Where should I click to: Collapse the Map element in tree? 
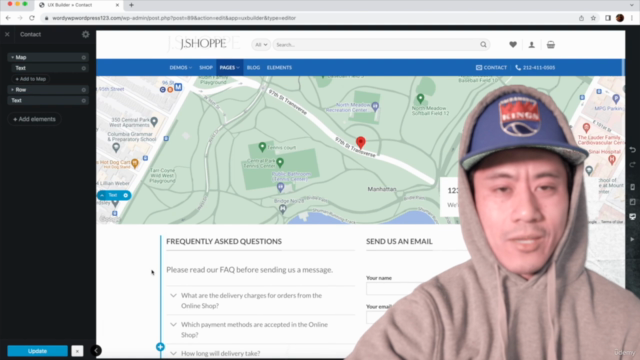click(12, 58)
